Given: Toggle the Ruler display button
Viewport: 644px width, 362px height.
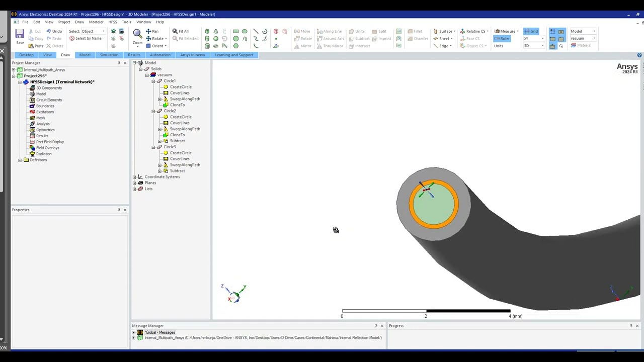Looking at the screenshot, I should tap(502, 38).
